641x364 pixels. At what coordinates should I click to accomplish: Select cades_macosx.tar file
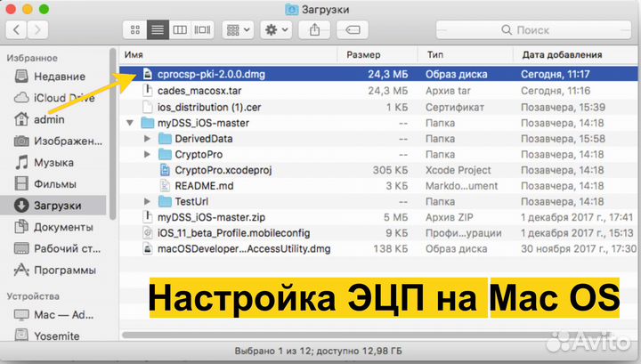click(378, 91)
